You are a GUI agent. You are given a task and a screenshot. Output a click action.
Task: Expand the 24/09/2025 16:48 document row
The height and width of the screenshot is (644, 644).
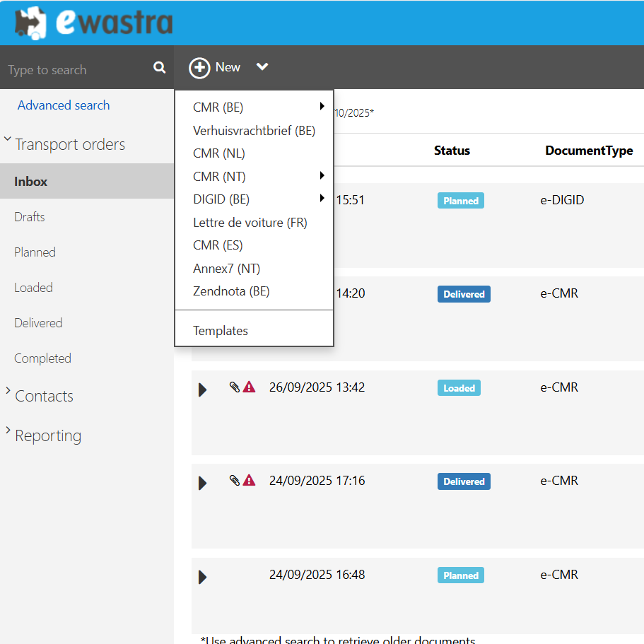pyautogui.click(x=203, y=577)
